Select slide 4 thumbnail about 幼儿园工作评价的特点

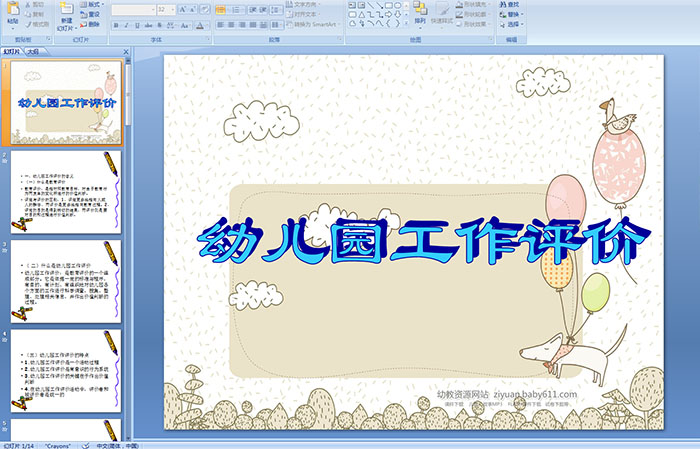(x=66, y=371)
